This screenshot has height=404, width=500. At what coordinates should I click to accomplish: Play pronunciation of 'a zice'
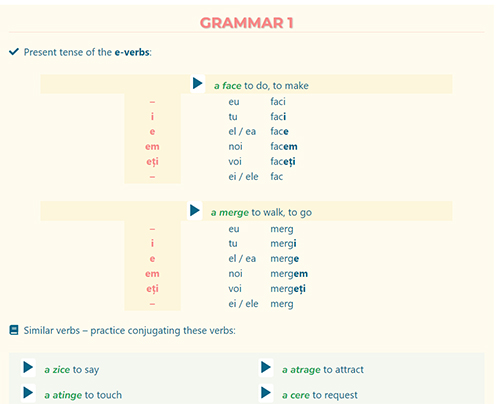28,368
